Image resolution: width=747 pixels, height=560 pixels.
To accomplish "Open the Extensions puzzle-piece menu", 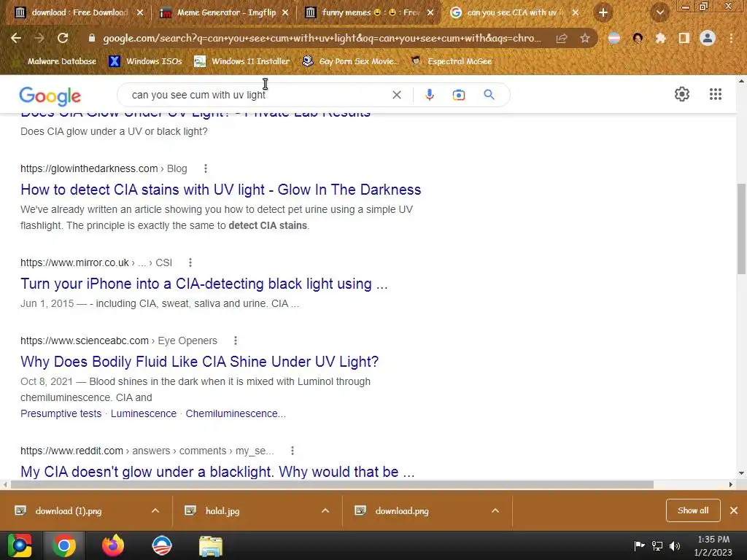I will pos(661,38).
